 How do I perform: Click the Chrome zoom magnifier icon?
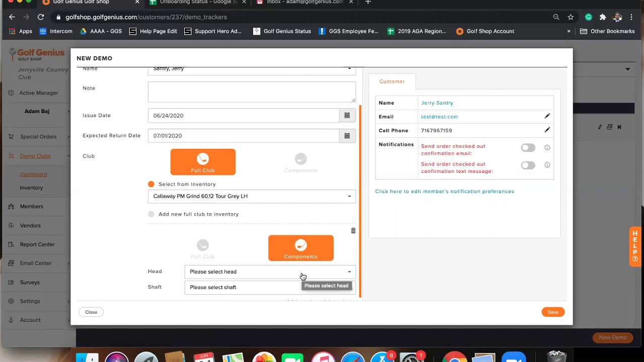coord(556,17)
